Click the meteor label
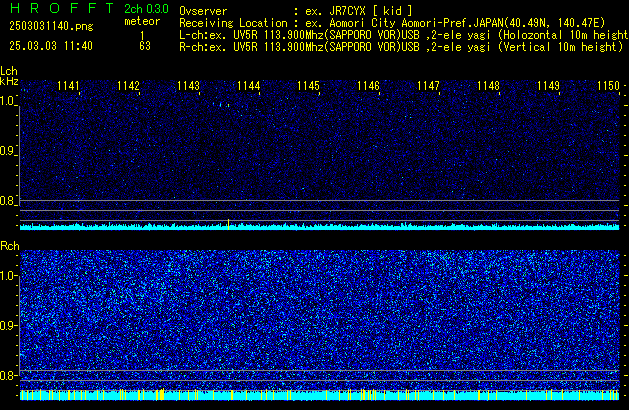The height and width of the screenshot is (410, 629). [142, 21]
